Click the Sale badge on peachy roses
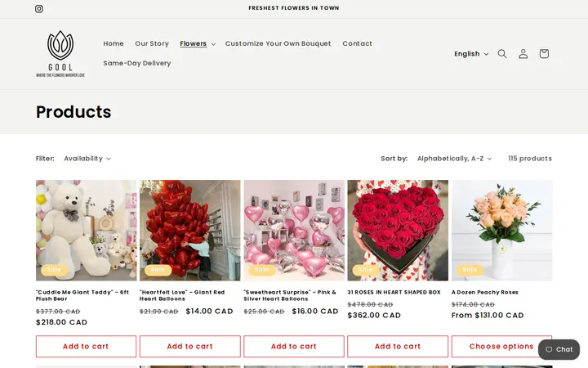 [x=470, y=270]
